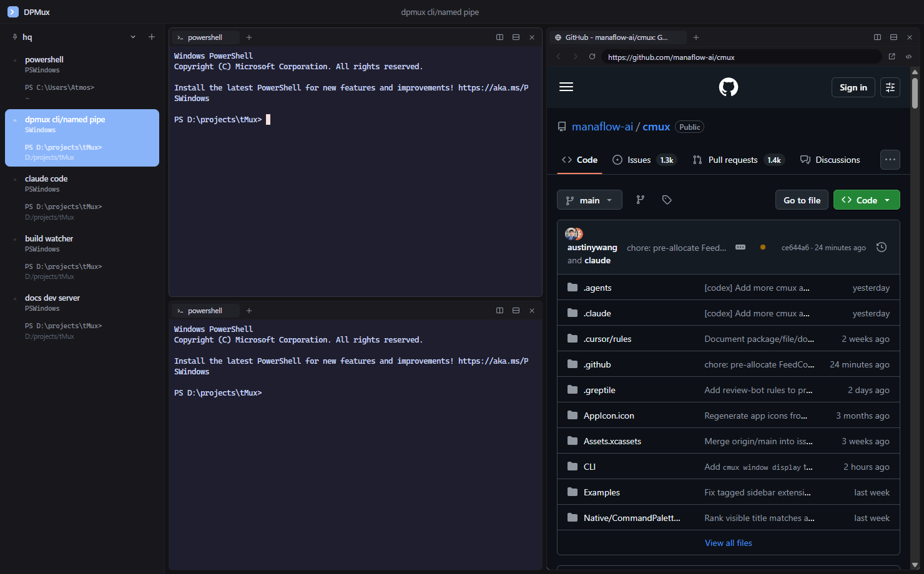
Task: Click the github.com URL address field
Action: click(x=742, y=57)
